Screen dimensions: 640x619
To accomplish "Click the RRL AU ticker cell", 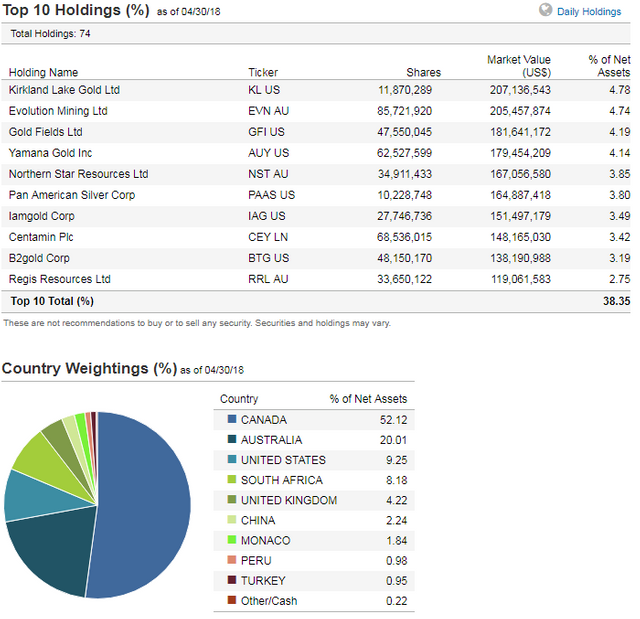I will coord(268,279).
